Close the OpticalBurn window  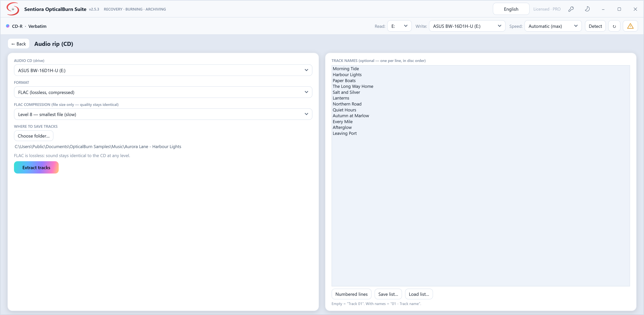tap(635, 9)
